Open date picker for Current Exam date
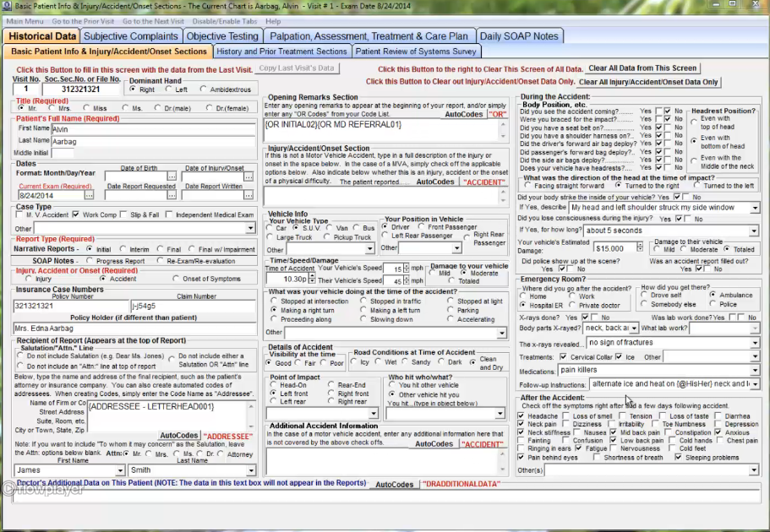Screen dimensions: 770x532 click(x=89, y=195)
